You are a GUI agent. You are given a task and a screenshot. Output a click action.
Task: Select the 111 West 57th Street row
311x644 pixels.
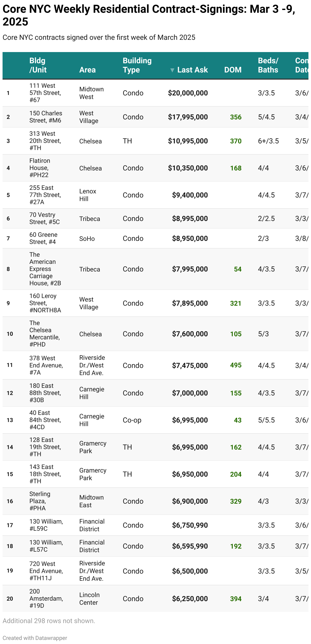(155, 93)
